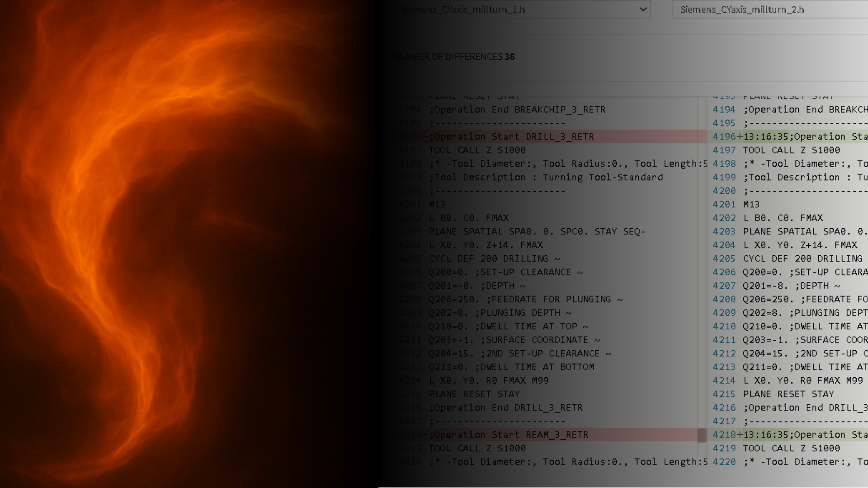Screen dimensions: 868x488
Task: Select left line Q206=250 FEEDRATE FOR PLUNGING
Action: click(525, 299)
